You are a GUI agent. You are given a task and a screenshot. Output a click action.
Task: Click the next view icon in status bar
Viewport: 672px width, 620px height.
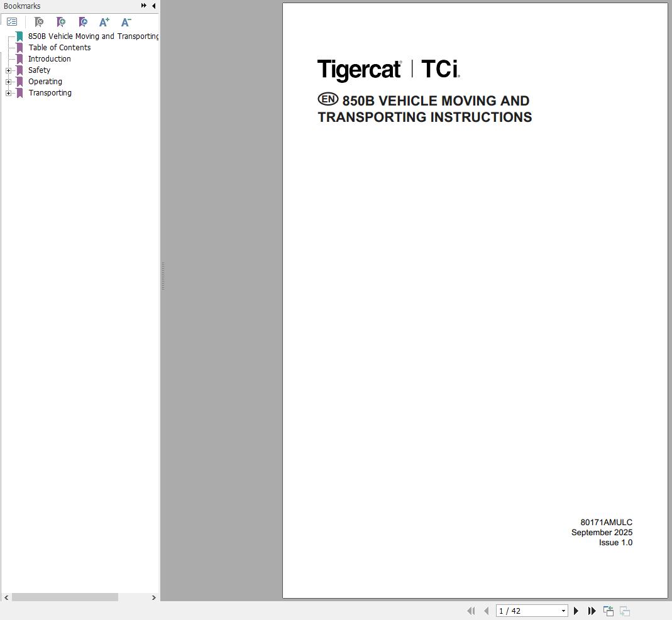point(624,611)
